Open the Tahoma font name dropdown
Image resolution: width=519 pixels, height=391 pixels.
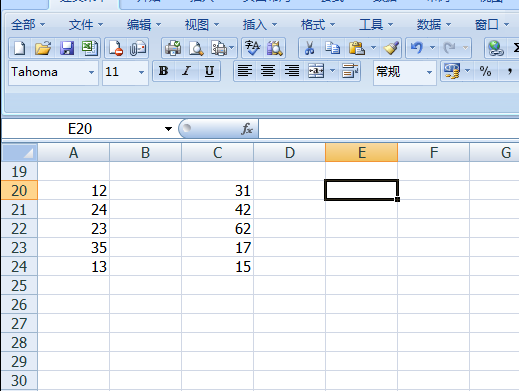click(x=91, y=72)
